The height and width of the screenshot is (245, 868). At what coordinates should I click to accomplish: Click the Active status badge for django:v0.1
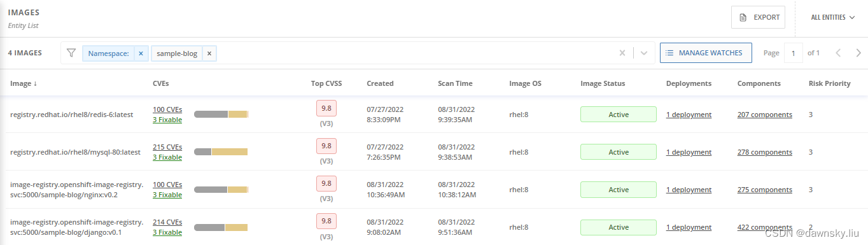click(619, 227)
